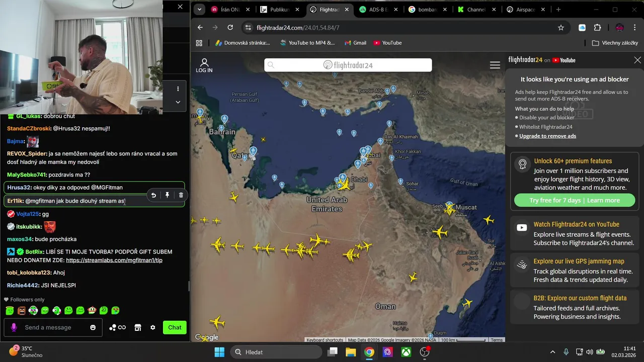The image size is (644, 362).
Task: Click the YouTube play icon in side panel
Action: pos(522,228)
